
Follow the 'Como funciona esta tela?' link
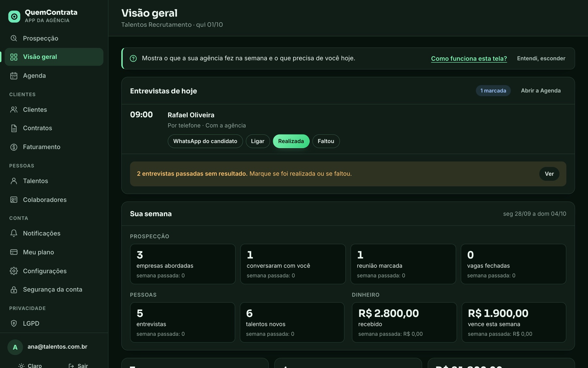tap(469, 59)
